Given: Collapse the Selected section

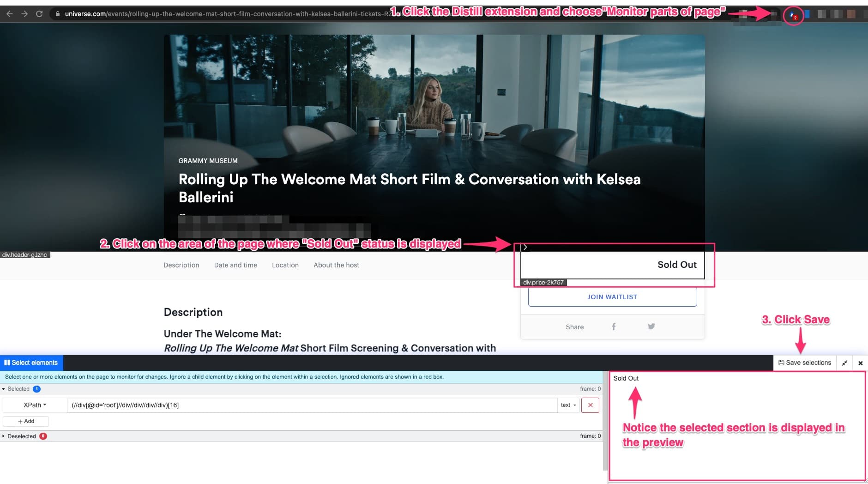Looking at the screenshot, I should point(18,389).
